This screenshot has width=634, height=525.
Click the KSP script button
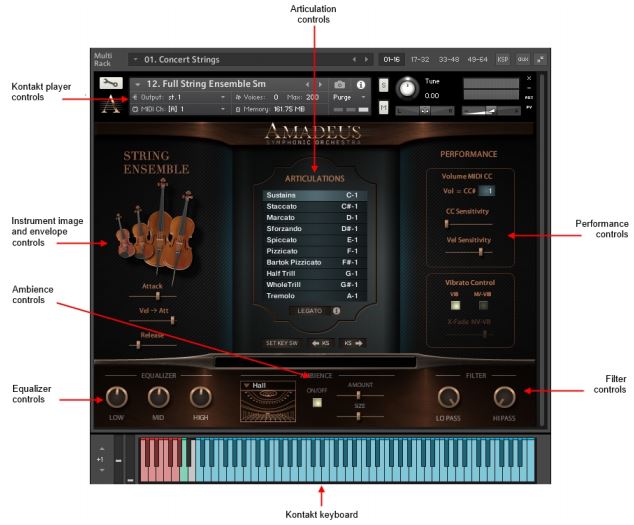[x=503, y=59]
